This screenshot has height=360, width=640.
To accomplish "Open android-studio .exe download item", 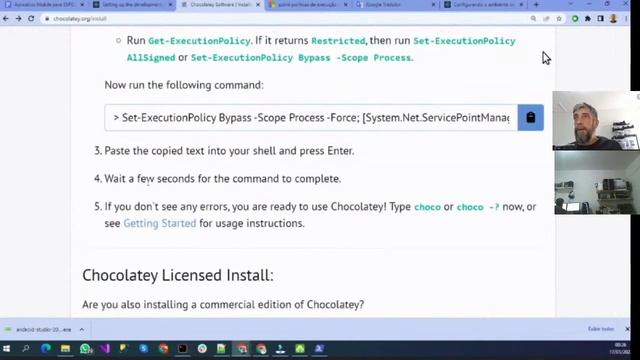I will [38, 329].
